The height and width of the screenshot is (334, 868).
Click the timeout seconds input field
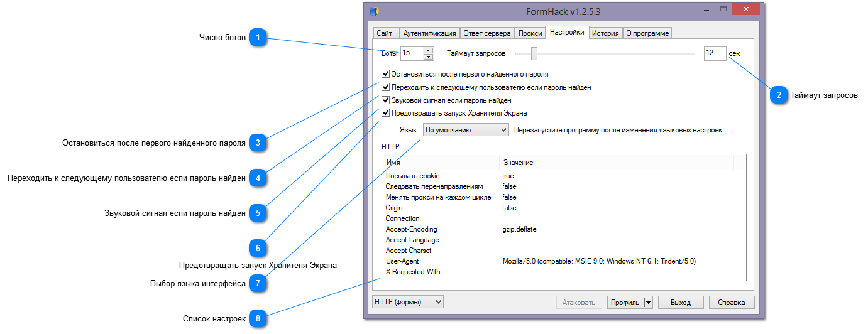[x=715, y=54]
